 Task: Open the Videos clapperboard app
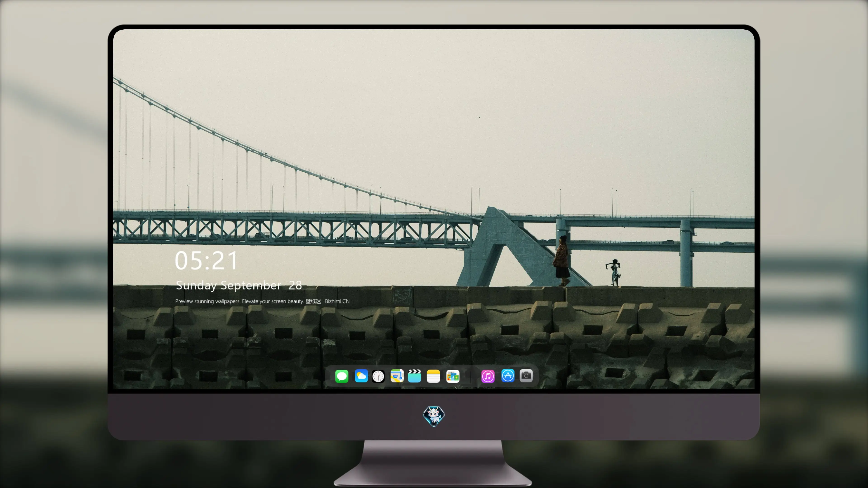click(x=415, y=376)
